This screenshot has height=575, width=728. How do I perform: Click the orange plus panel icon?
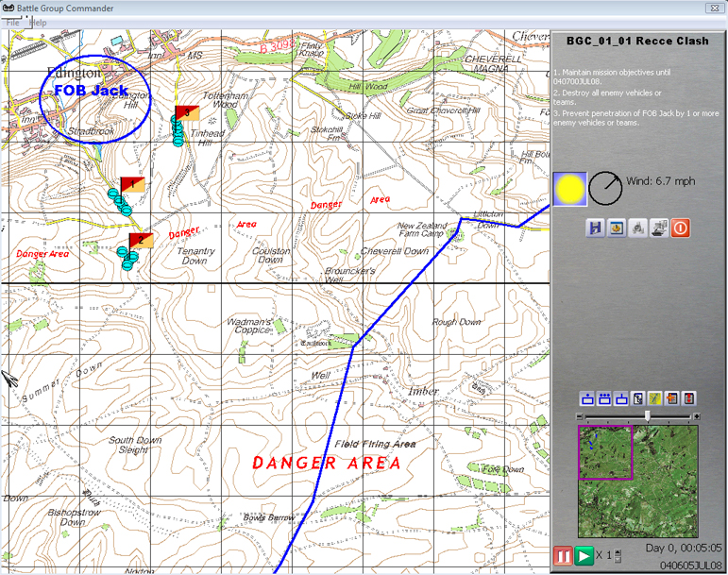coord(672,398)
